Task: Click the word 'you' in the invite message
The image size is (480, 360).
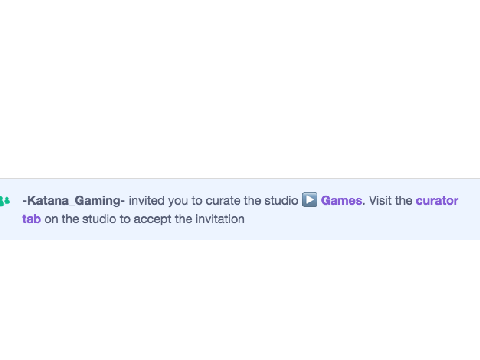Action: tap(178, 201)
